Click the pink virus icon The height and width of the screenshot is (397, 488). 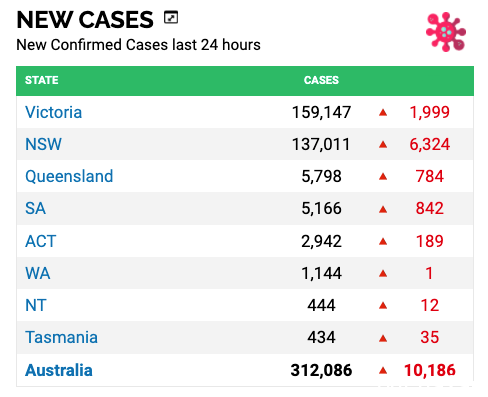[446, 32]
